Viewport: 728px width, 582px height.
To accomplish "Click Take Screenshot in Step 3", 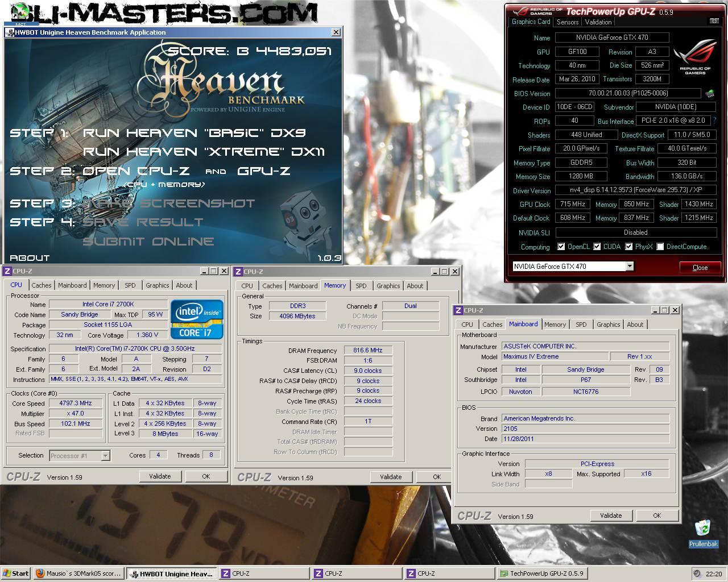I will pyautogui.click(x=169, y=203).
